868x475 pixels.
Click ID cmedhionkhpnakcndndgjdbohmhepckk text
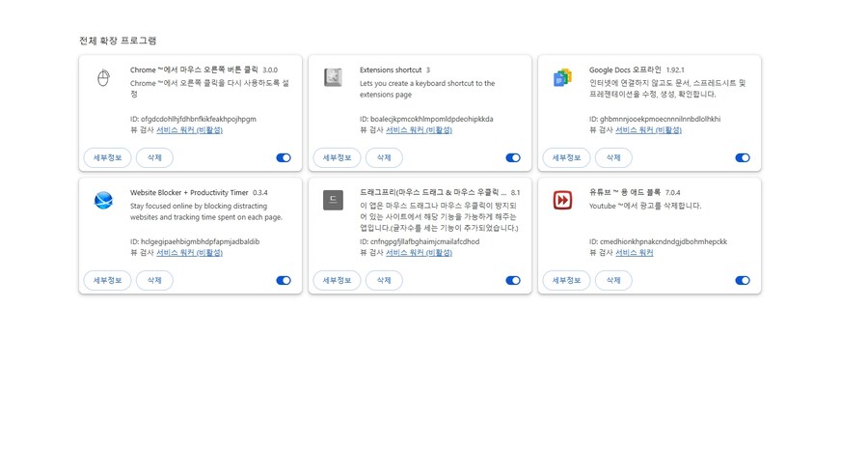point(658,241)
